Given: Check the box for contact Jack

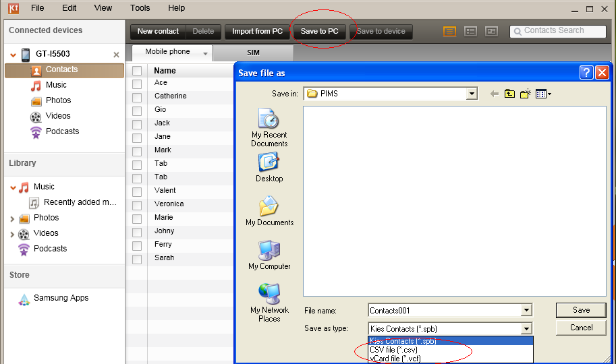Looking at the screenshot, I should click(x=137, y=125).
